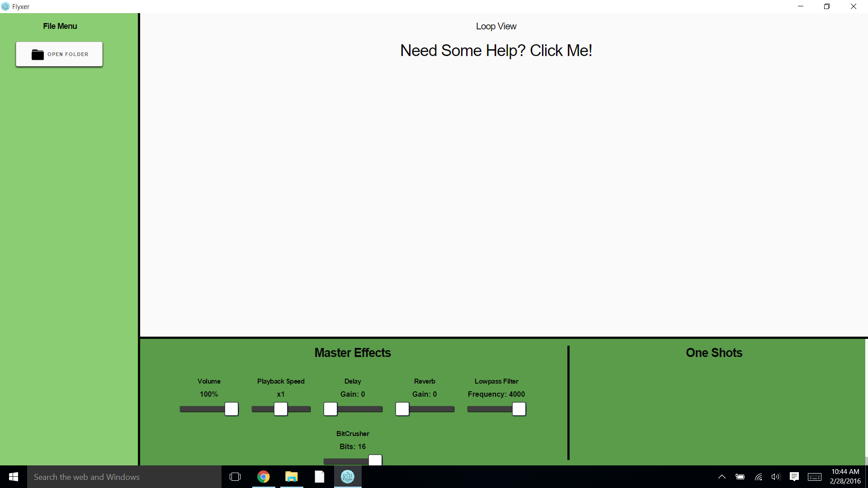Click the blank document taskbar icon
This screenshot has width=868, height=488.
320,477
